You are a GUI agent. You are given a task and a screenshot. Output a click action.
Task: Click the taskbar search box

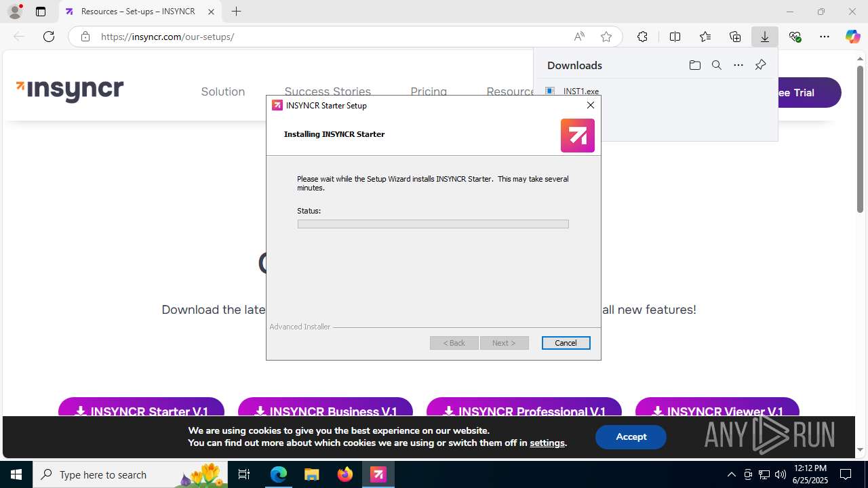coord(130,474)
